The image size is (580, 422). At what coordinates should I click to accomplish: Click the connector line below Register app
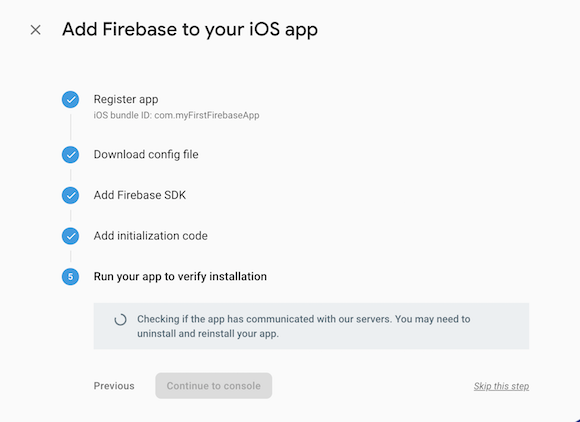tap(71, 127)
